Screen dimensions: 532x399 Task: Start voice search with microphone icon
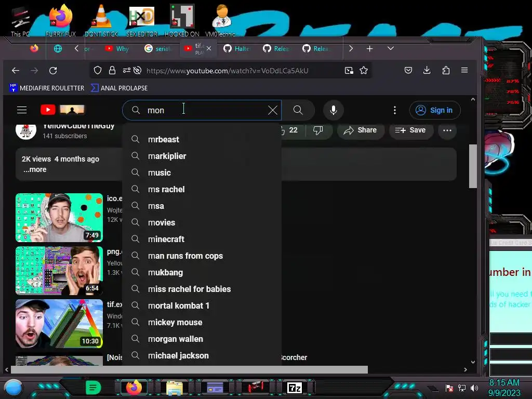(334, 110)
